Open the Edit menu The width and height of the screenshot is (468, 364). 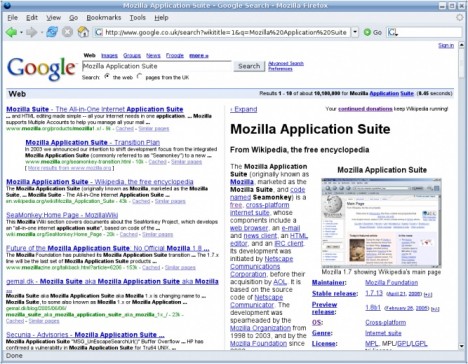(x=32, y=18)
